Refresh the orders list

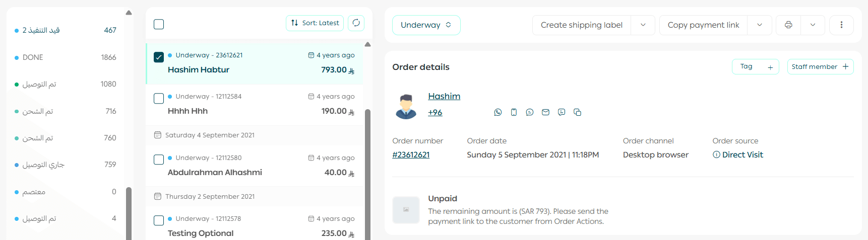pos(356,23)
